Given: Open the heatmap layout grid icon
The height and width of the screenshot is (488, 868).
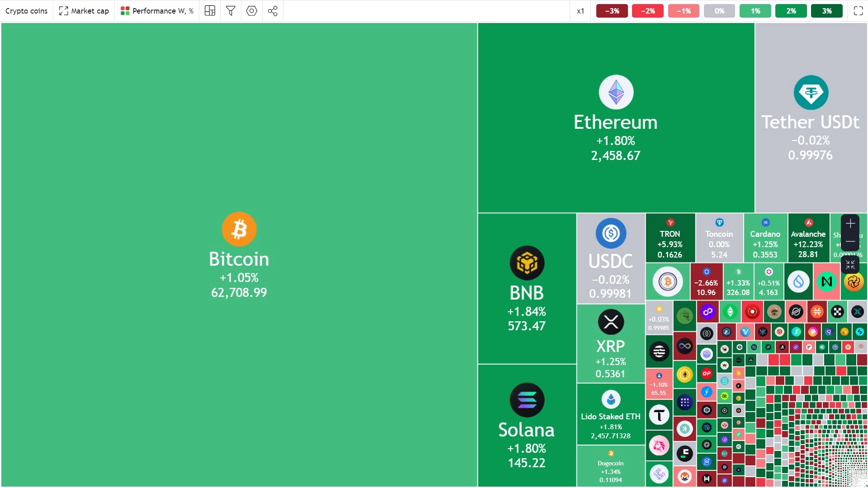Looking at the screenshot, I should (x=209, y=11).
